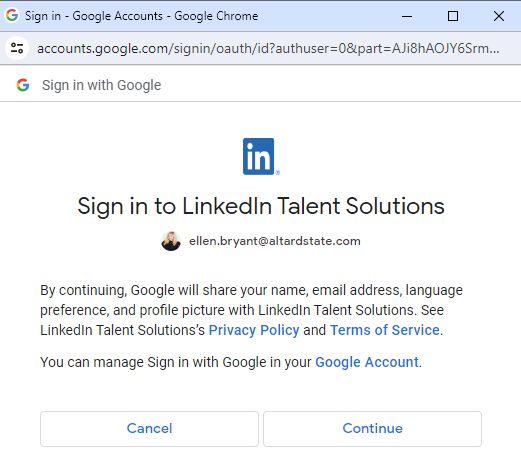
Task: Close the Google Chrome sign-in window
Action: click(x=499, y=16)
